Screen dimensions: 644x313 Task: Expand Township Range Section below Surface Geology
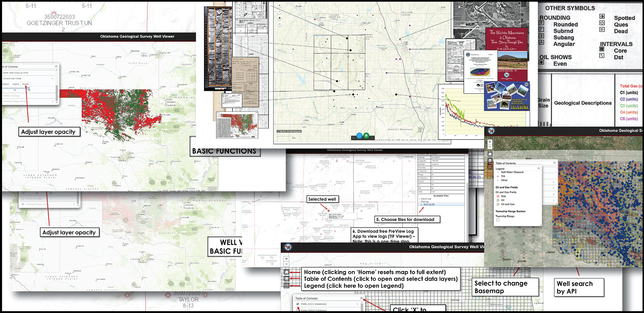point(53,101)
